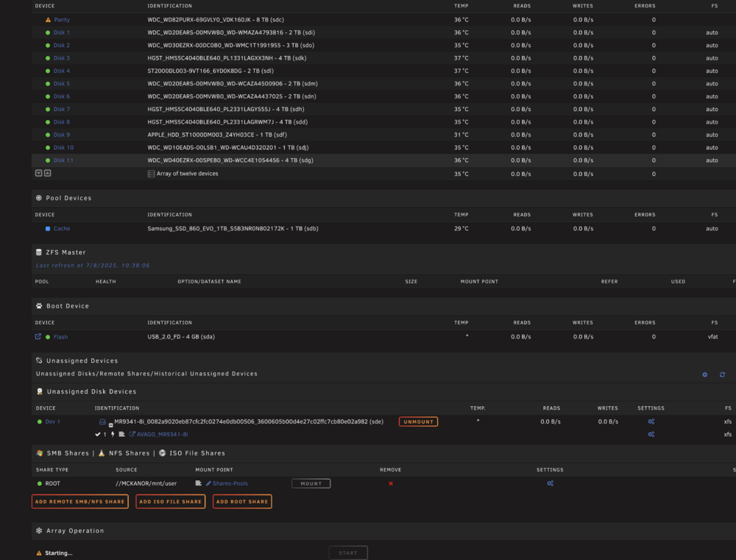Click the red X to remove ROOT share

click(391, 483)
